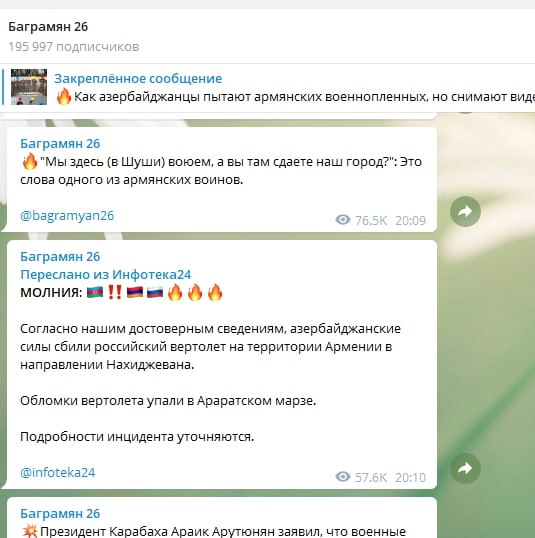This screenshot has height=538, width=535.
Task: Click the views eye icon beside 76.5K
Action: pyautogui.click(x=343, y=220)
